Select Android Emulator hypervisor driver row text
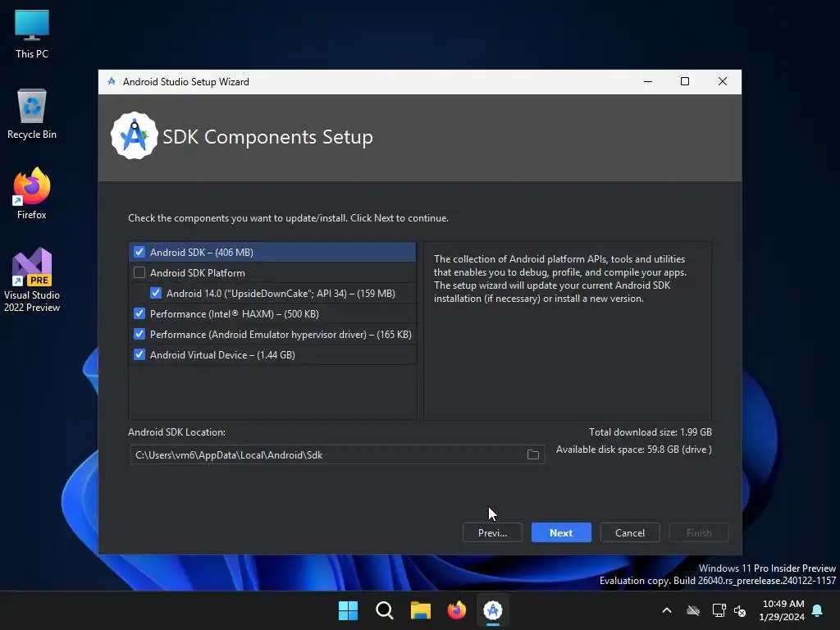 [x=281, y=335]
